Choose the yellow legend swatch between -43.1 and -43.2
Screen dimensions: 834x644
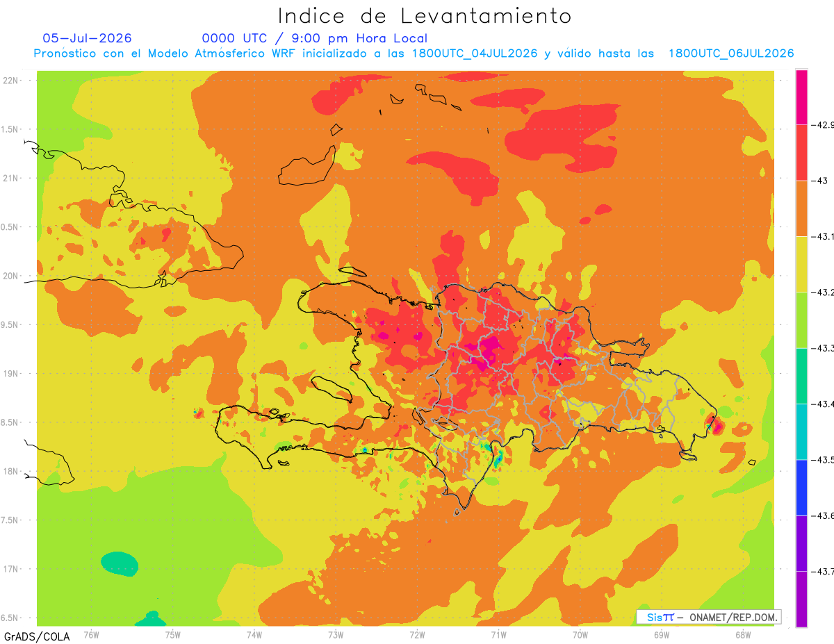pos(801,264)
